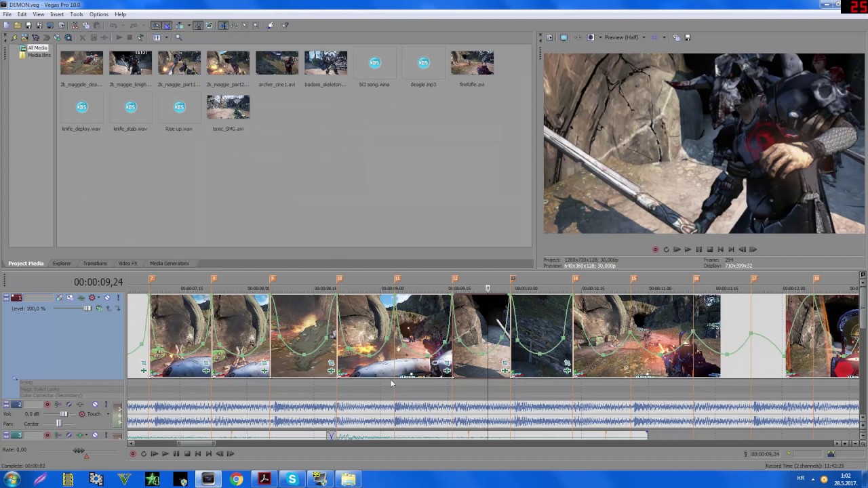Mute audio track 2
The image size is (868, 488).
pyautogui.click(x=95, y=405)
